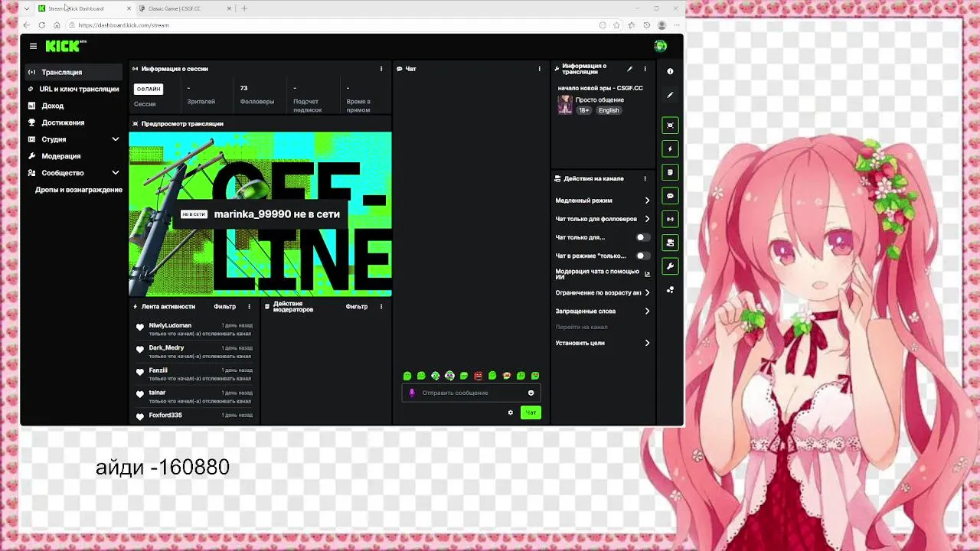Toggle the note widget icon in sidebar
Image resolution: width=980 pixels, height=551 pixels.
pos(670,173)
